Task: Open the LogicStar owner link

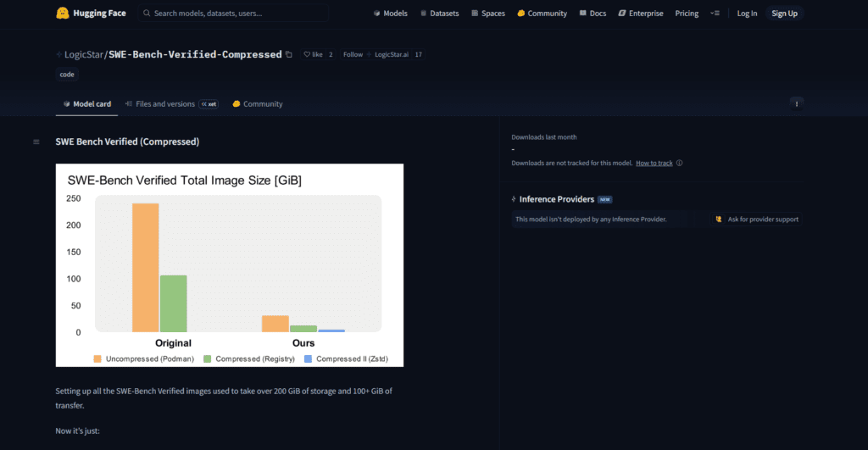Action: (84, 54)
